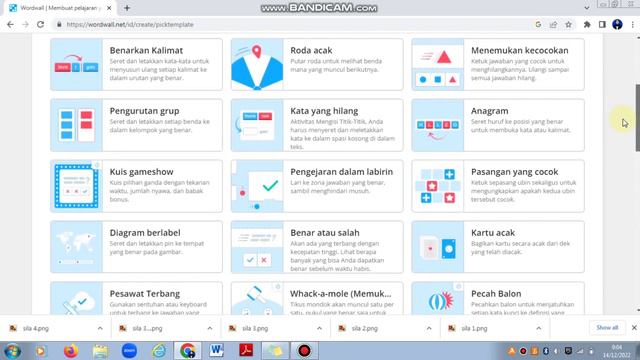Bookmark this page with the star icon
This screenshot has height=360, width=640.
pyautogui.click(x=568, y=24)
